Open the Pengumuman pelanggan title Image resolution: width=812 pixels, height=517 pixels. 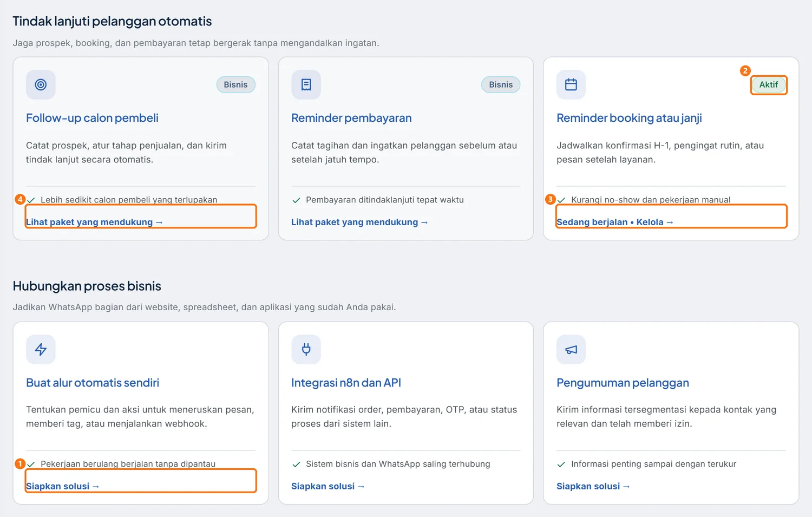pyautogui.click(x=623, y=383)
